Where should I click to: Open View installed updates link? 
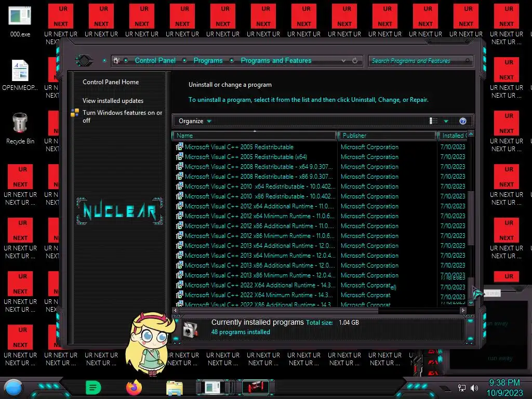113,101
